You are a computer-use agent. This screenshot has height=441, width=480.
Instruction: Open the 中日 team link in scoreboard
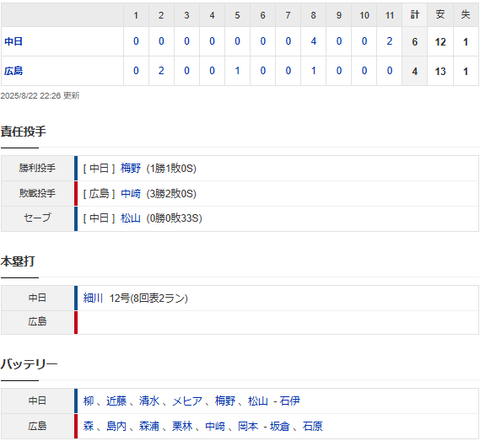click(13, 42)
